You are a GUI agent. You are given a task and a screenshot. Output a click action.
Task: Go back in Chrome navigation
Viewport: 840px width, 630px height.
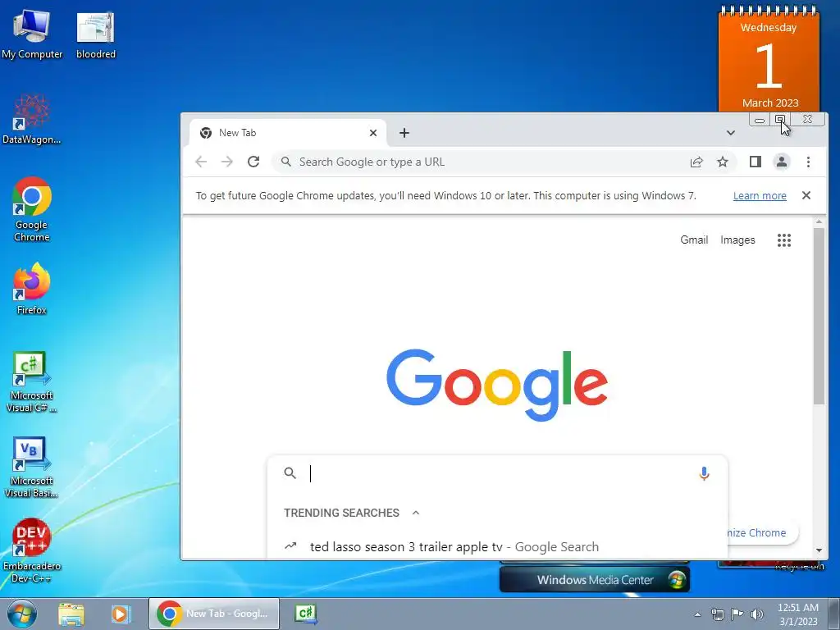pos(201,162)
